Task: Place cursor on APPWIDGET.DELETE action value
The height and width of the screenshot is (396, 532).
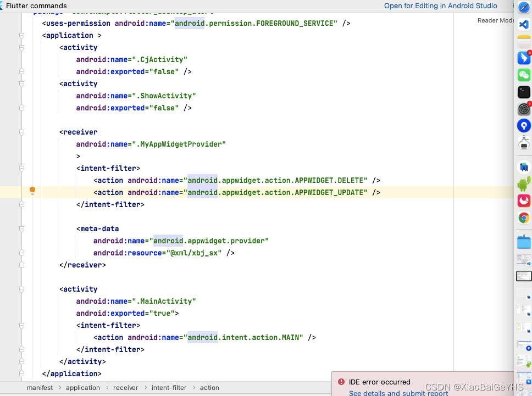Action: tap(278, 180)
